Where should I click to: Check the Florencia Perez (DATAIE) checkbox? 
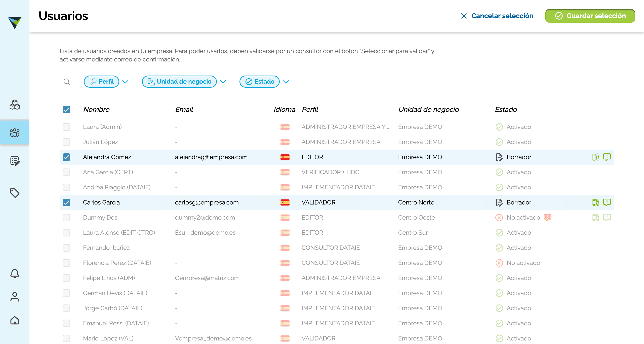point(66,263)
